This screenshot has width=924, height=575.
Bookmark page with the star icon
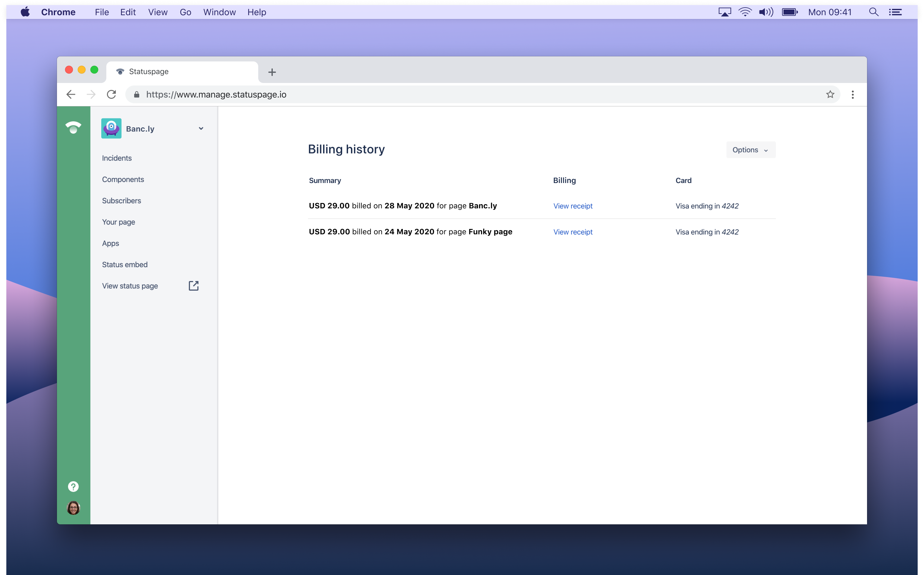(x=830, y=94)
